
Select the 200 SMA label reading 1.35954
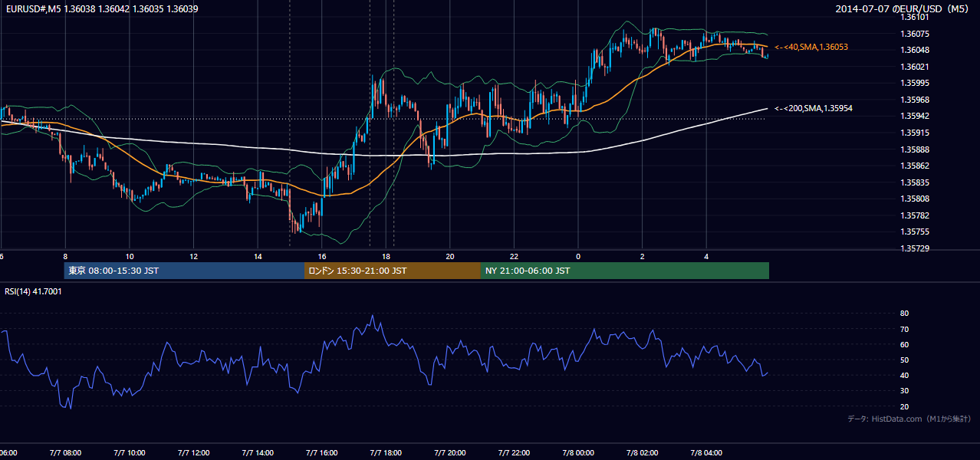814,108
